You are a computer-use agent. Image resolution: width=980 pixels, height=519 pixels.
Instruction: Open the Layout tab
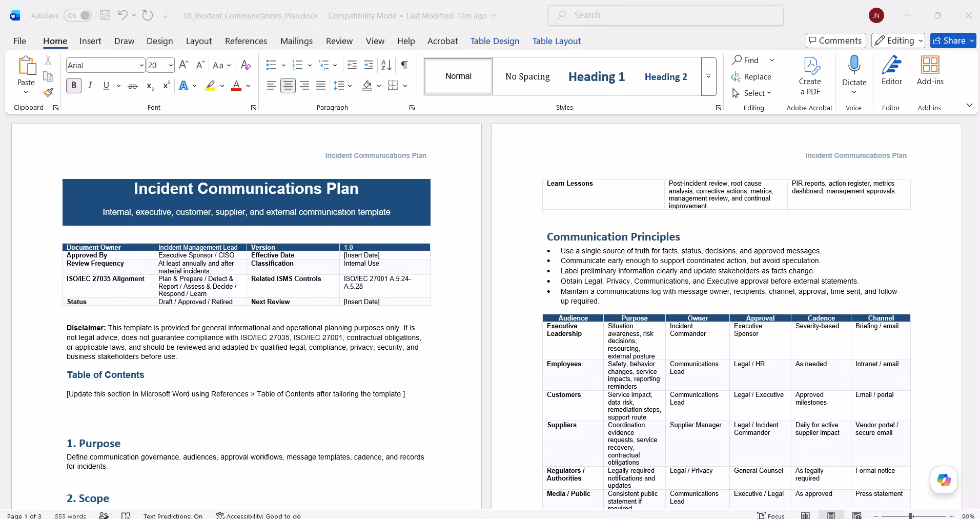pos(199,41)
